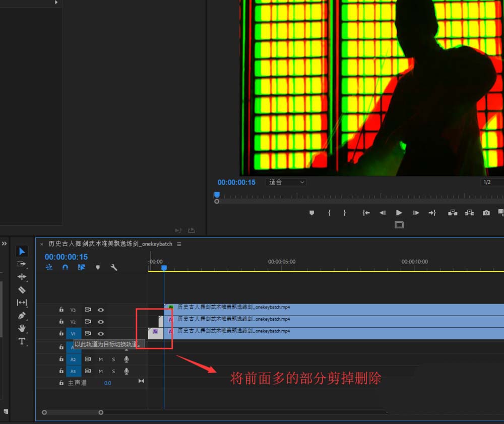Open timeline display settings wrench
Viewport: 504px width, 424px height.
(114, 267)
